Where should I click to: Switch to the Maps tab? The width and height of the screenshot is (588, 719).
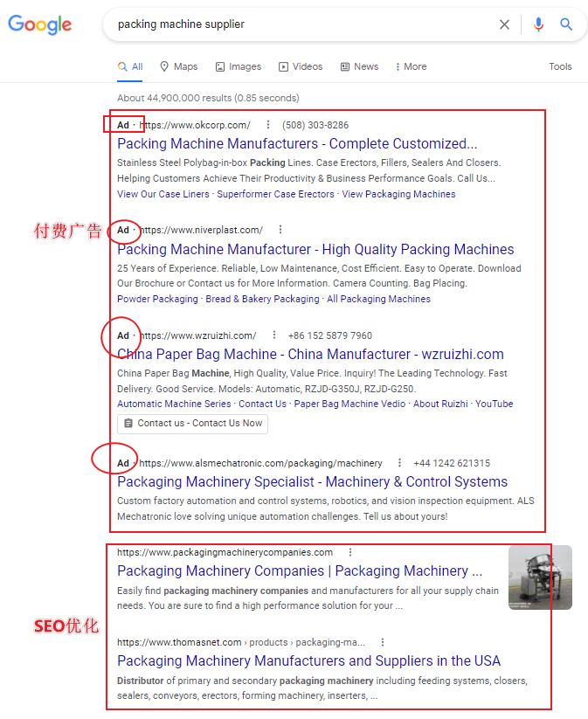coord(179,67)
